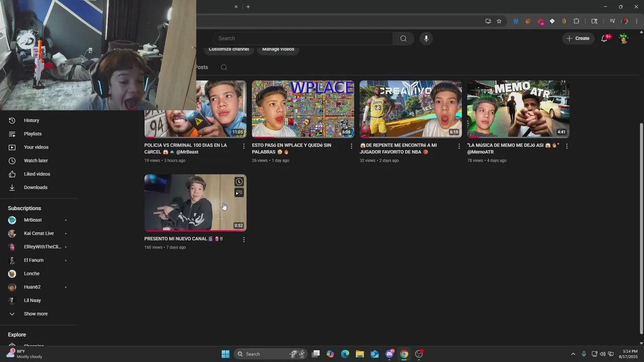Screen dimensions: 644x362
Task: Open the PRESENTO MI NUEVO CANAL thumbnail
Action: click(x=195, y=203)
